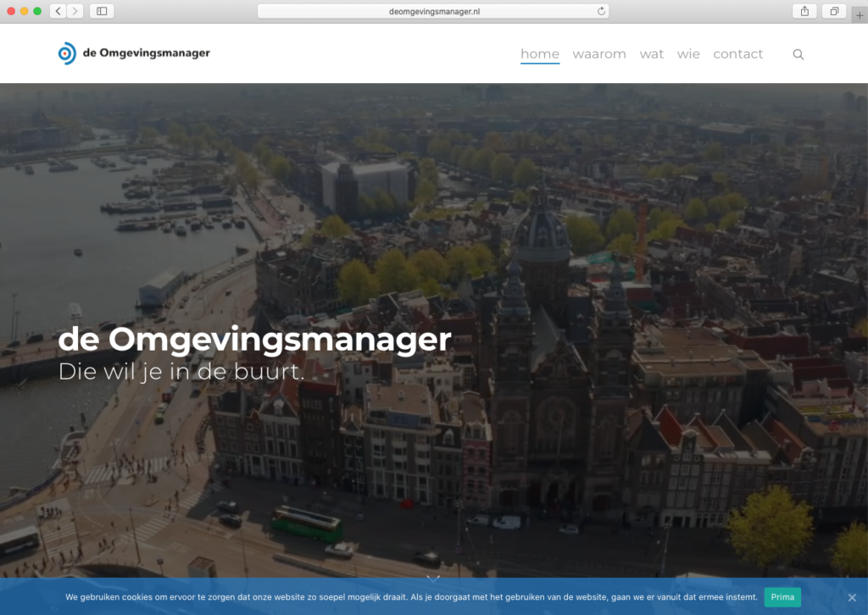868x615 pixels.
Task: Focus the deomgevingsmanager.nl address bar
Action: point(433,11)
